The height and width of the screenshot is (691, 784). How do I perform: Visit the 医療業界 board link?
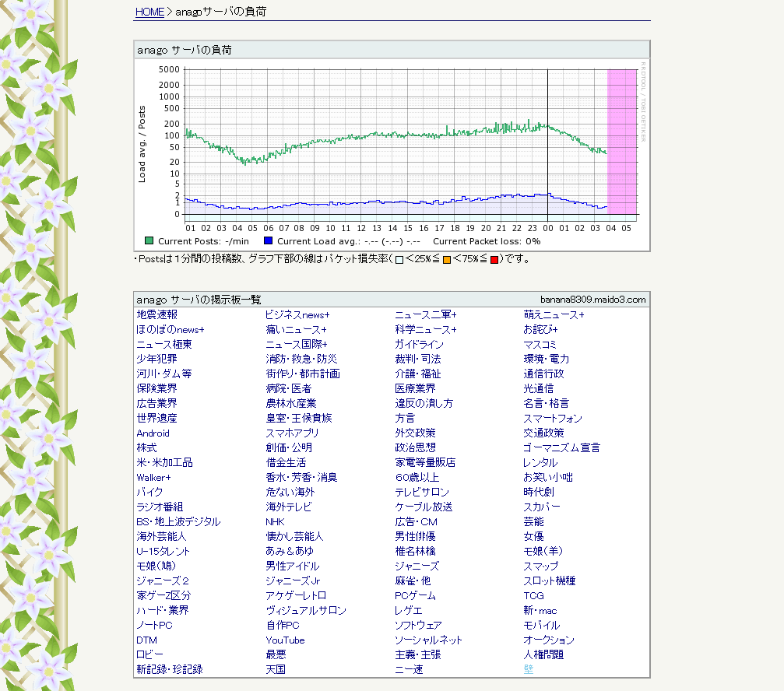415,389
